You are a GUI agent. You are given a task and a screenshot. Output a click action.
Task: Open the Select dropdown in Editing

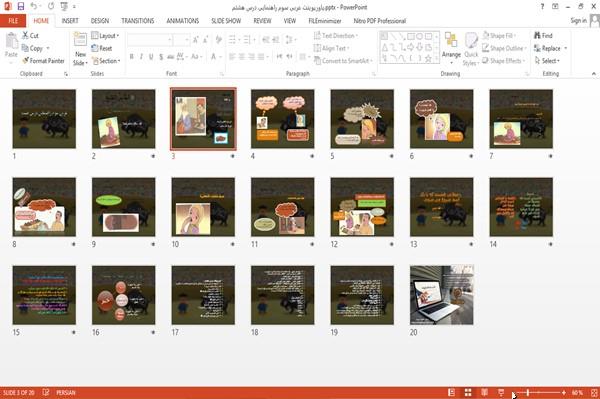(547, 61)
